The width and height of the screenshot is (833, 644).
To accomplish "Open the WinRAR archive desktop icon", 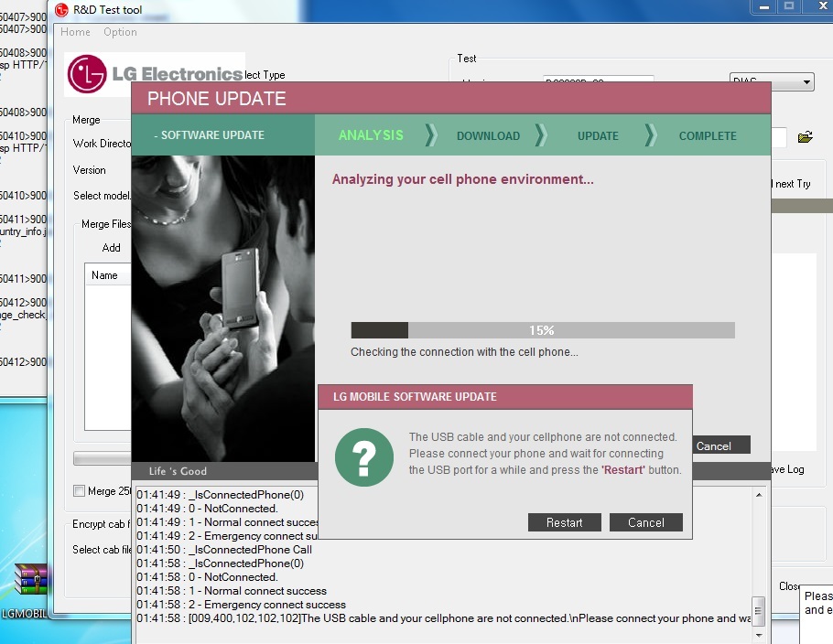I will [x=29, y=579].
